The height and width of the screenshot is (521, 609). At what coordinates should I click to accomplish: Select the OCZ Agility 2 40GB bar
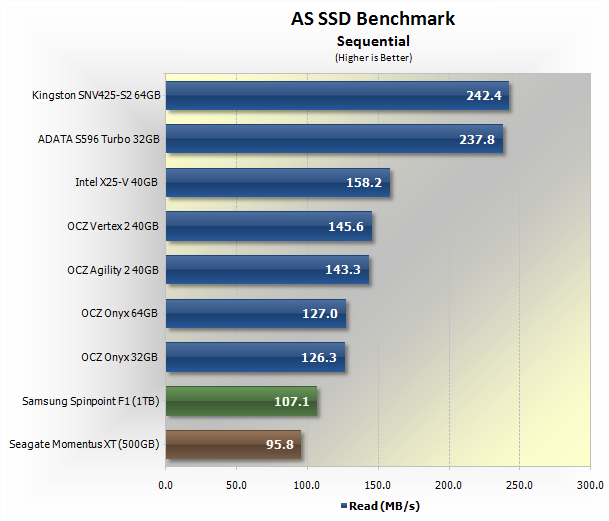point(268,270)
